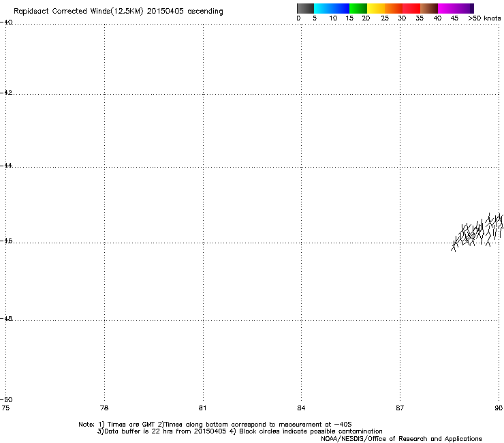Click the 78 longitude axis label
504x443 pixels.
[104, 408]
